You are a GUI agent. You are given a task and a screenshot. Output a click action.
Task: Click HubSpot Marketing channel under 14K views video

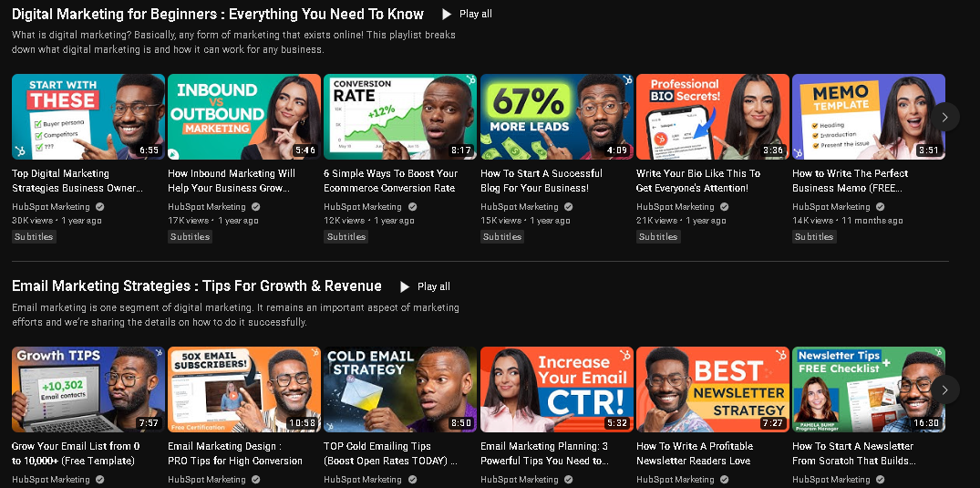pyautogui.click(x=831, y=207)
